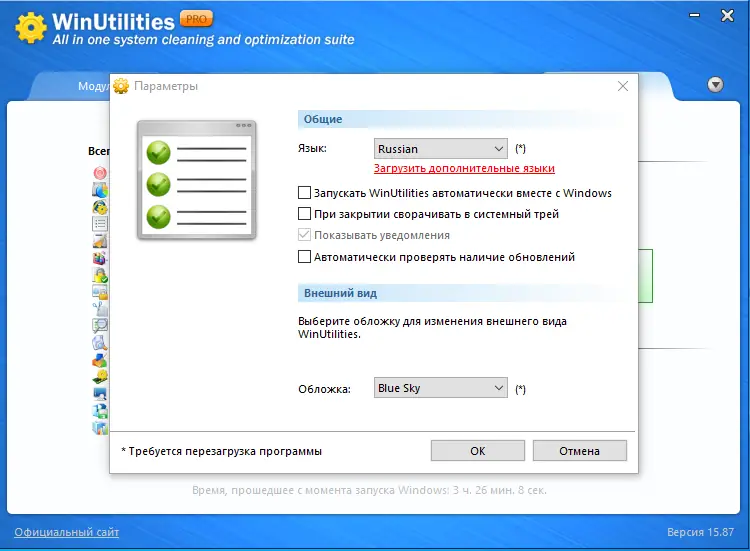Open the Язык dropdown showing Russian
Screen dimensions: 750x551
441,149
